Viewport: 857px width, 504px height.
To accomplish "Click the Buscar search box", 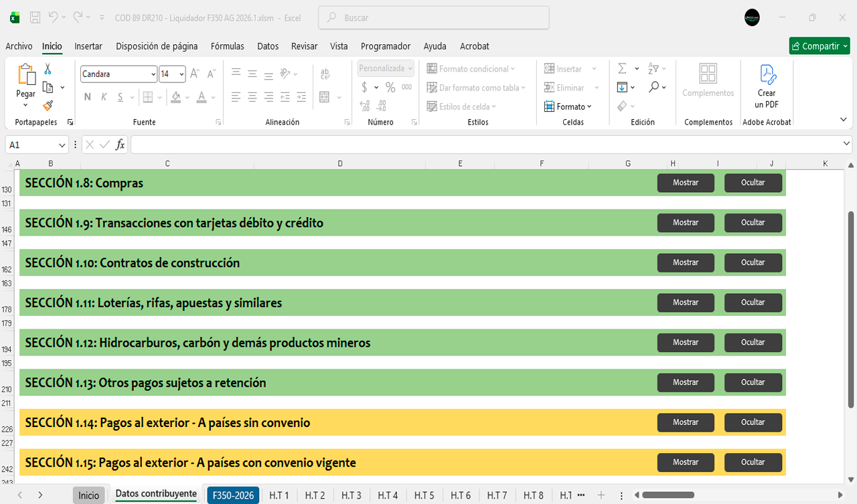I will point(434,18).
